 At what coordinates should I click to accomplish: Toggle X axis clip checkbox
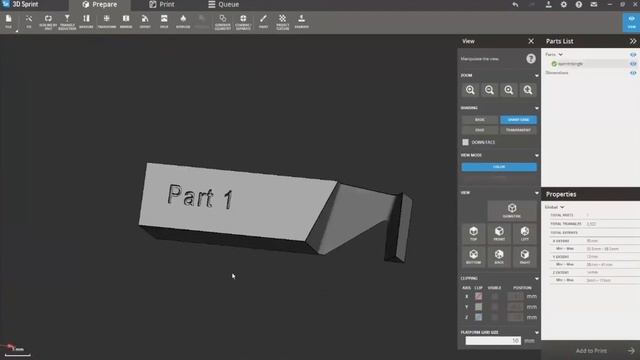point(478,296)
